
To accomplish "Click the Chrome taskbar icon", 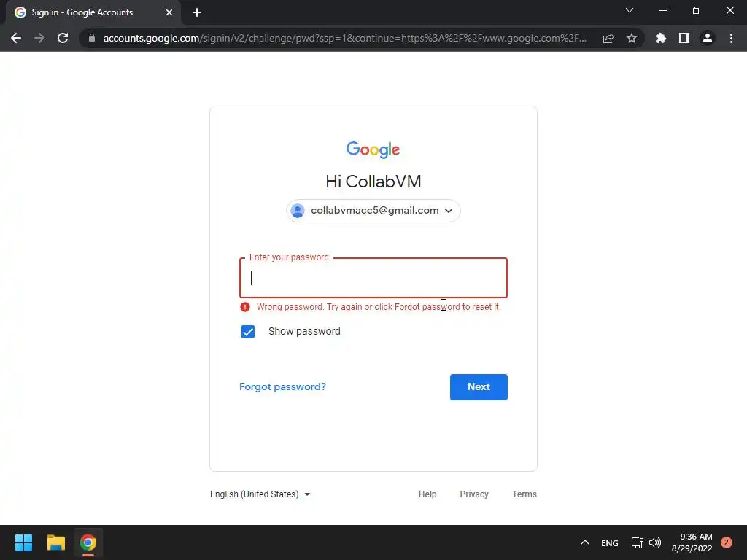I will 88,542.
